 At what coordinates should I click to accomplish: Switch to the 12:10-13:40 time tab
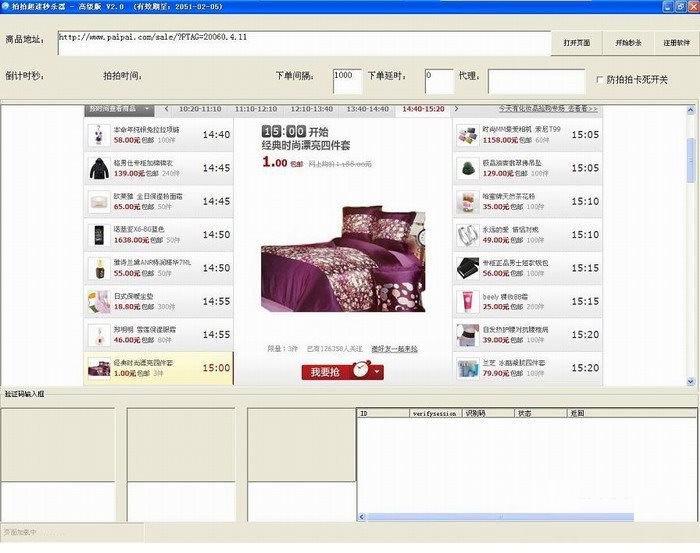312,109
